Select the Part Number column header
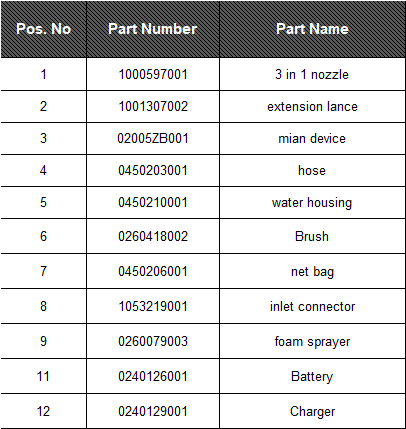 pyautogui.click(x=153, y=29)
